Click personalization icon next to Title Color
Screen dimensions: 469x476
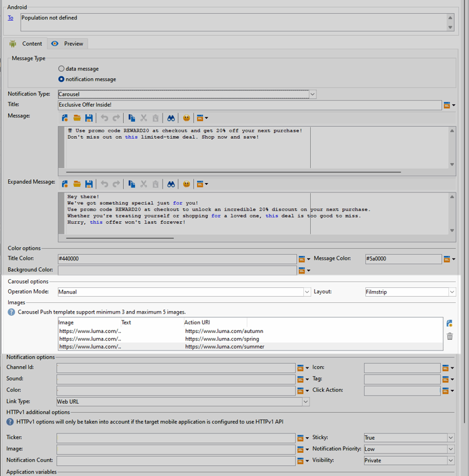click(301, 259)
